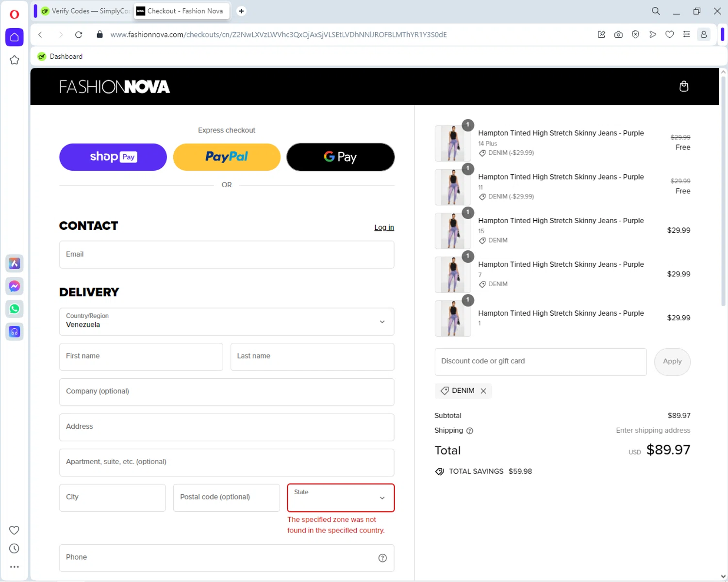Viewport: 728px width, 582px height.
Task: Click the Email input field
Action: [227, 255]
